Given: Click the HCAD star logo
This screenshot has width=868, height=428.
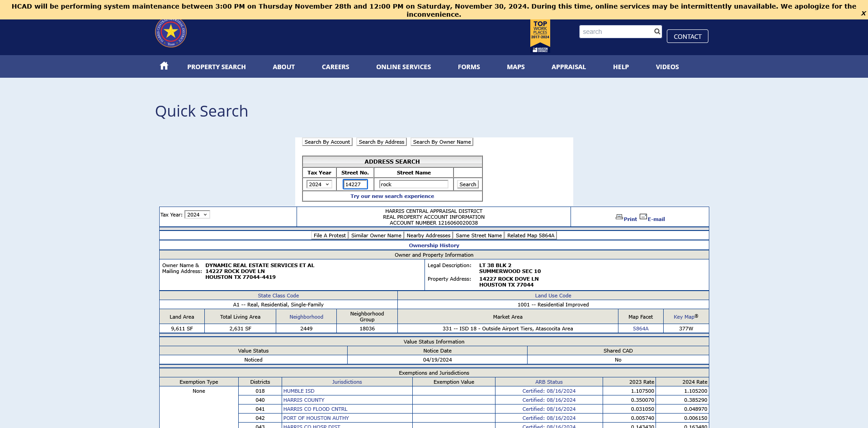Looking at the screenshot, I should pyautogui.click(x=171, y=33).
